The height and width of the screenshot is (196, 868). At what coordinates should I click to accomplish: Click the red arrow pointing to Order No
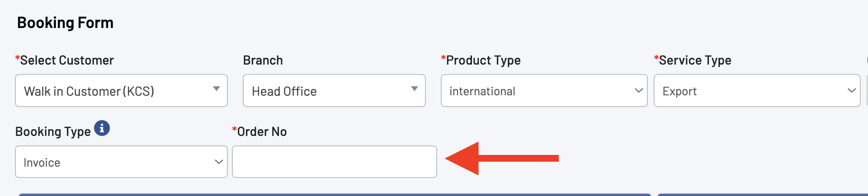502,158
